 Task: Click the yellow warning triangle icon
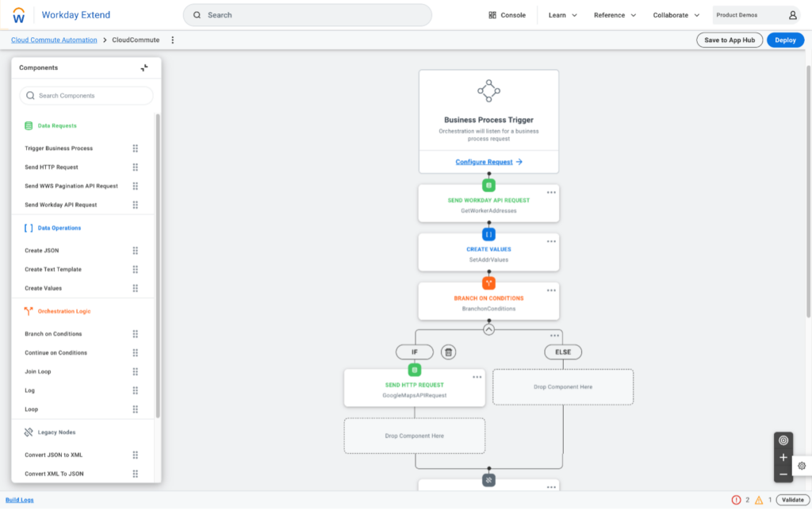point(759,500)
